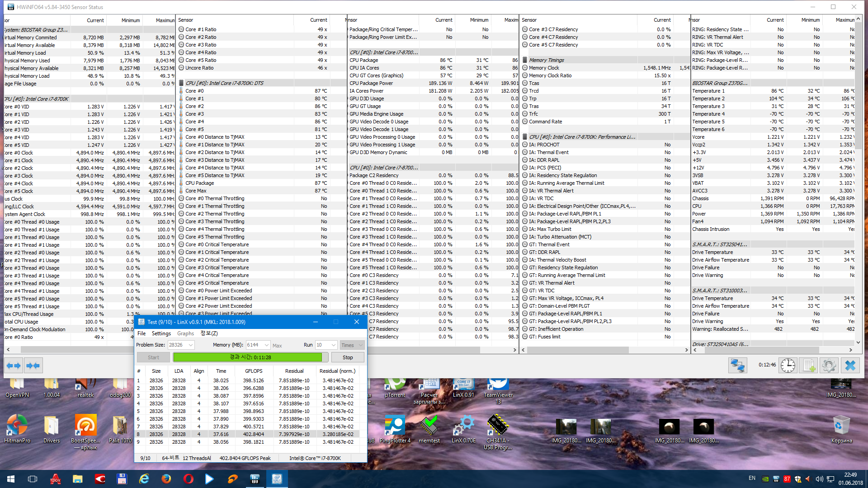Viewport: 868px width, 488px height.
Task: Expand the Memory (MB) dropdown
Action: click(266, 345)
